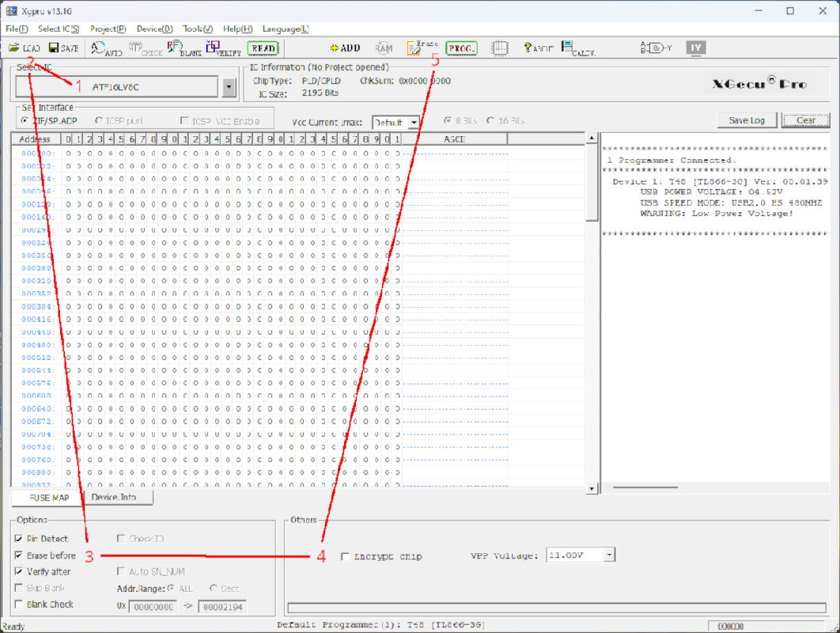This screenshot has height=633, width=840.
Task: Click the RAM test toolbar icon
Action: coord(384,48)
